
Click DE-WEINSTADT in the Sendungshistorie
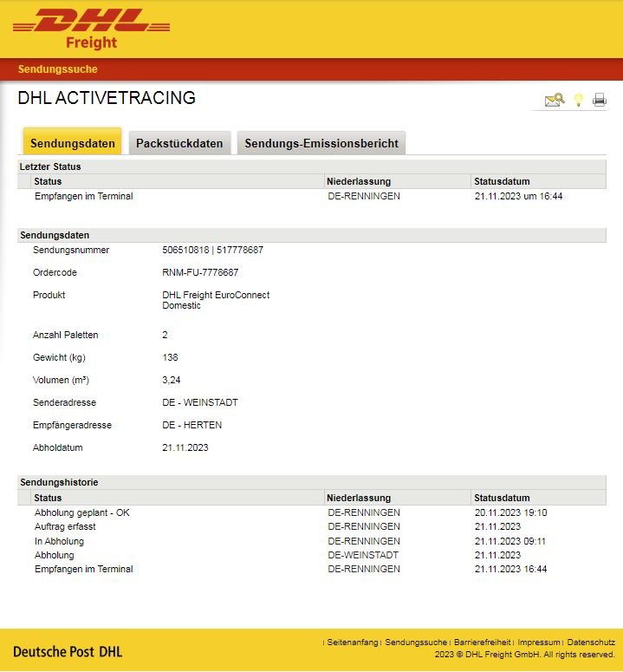point(363,555)
